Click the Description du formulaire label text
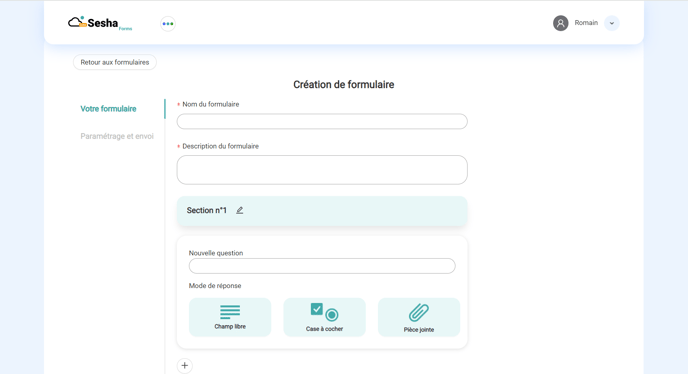Screen dimensions: 688x374 pos(220,146)
